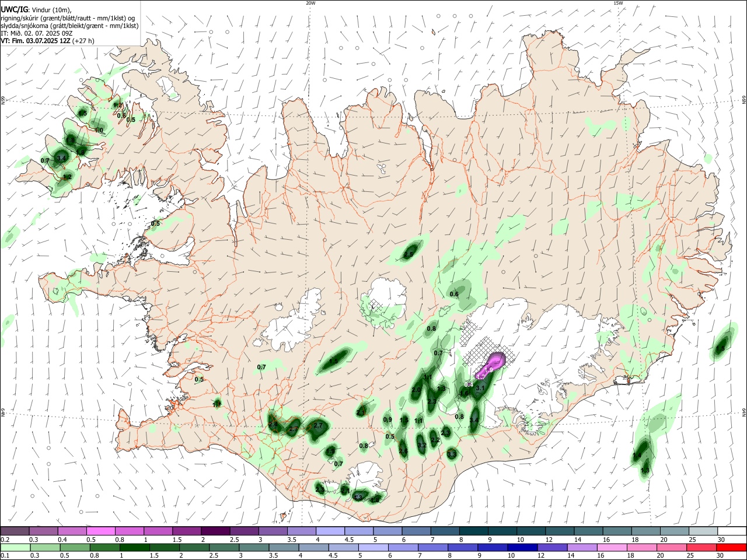
Task: Click the "slydda/snjókoma" legend description line
Action: click(69, 26)
